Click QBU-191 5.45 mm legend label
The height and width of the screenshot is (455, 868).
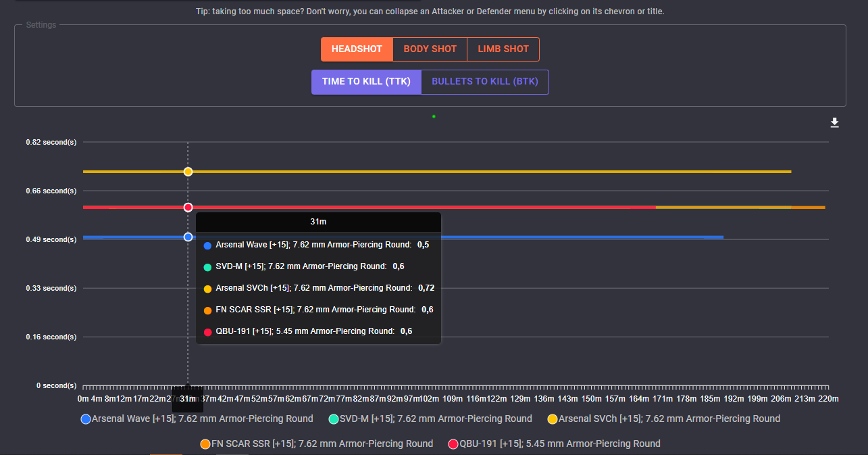(560, 444)
